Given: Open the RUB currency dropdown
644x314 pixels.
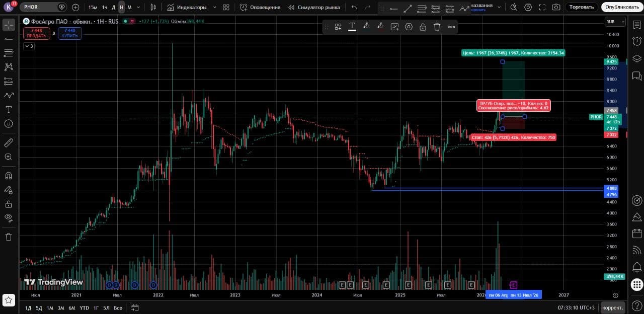Looking at the screenshot, I should (615, 22).
